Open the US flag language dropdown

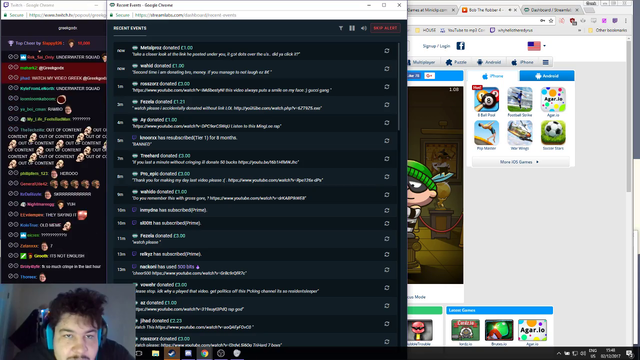(536, 46)
